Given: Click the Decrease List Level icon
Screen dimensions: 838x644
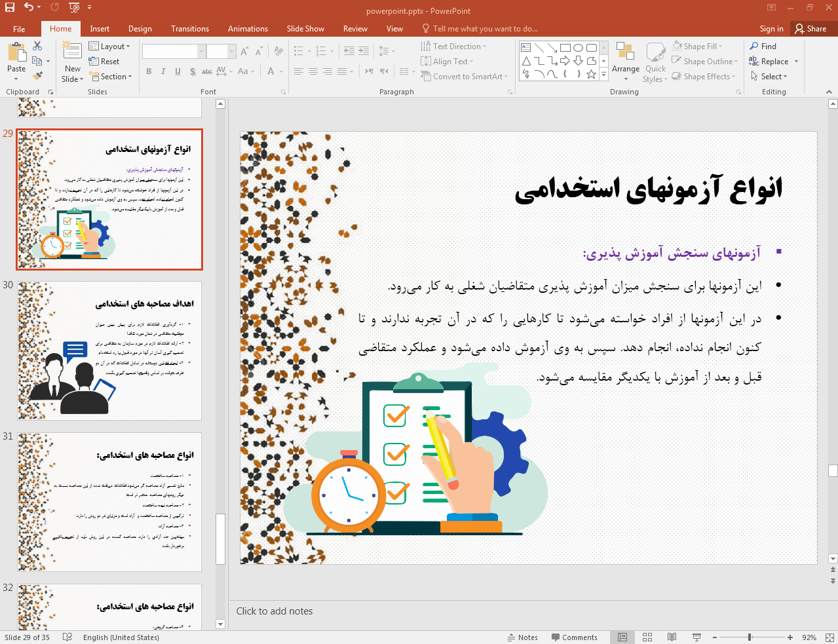Looking at the screenshot, I should (349, 51).
